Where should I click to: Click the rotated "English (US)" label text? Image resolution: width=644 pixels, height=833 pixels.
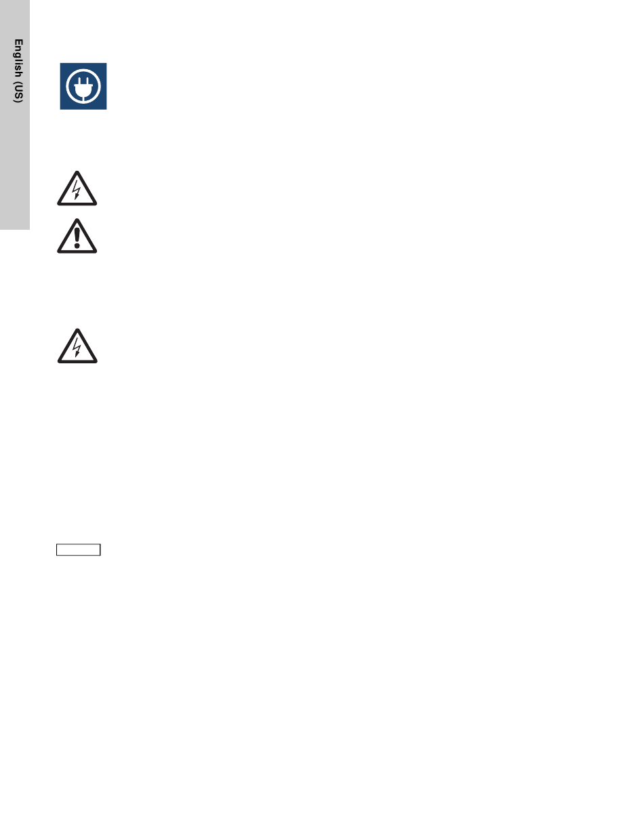[20, 71]
